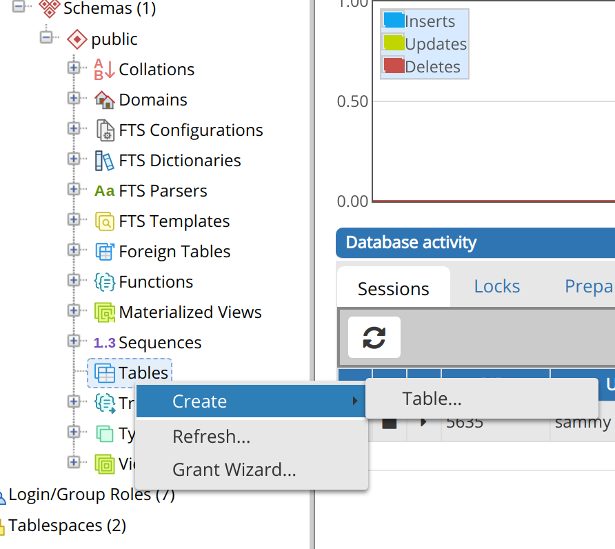Click the Trigger Functions icon
This screenshot has height=549, width=615.
[105, 403]
